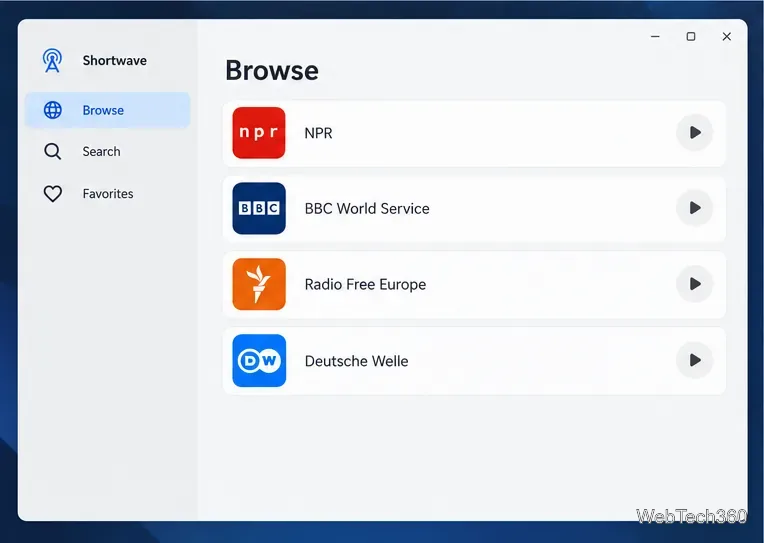Close the Shortwave window
764x543 pixels.
tap(726, 37)
